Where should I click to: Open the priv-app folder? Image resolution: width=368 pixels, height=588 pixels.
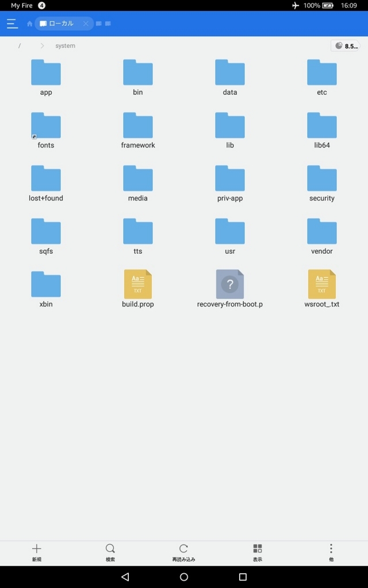click(x=230, y=183)
